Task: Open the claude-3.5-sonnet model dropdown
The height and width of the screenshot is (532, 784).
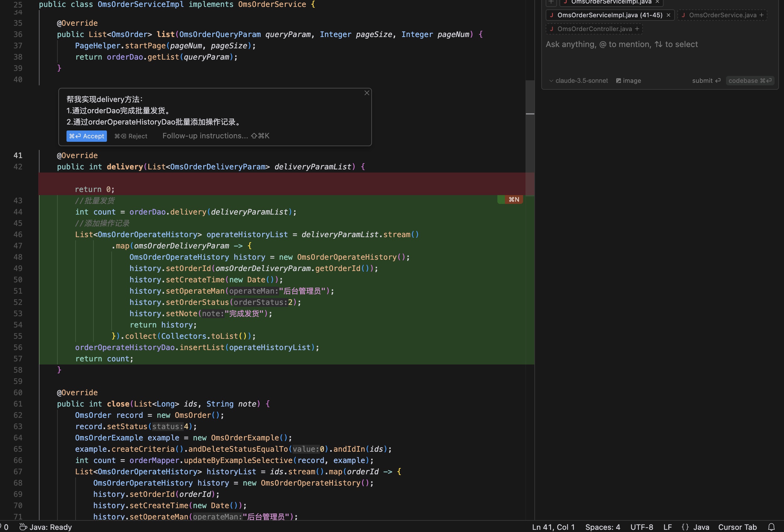Action: [578, 81]
